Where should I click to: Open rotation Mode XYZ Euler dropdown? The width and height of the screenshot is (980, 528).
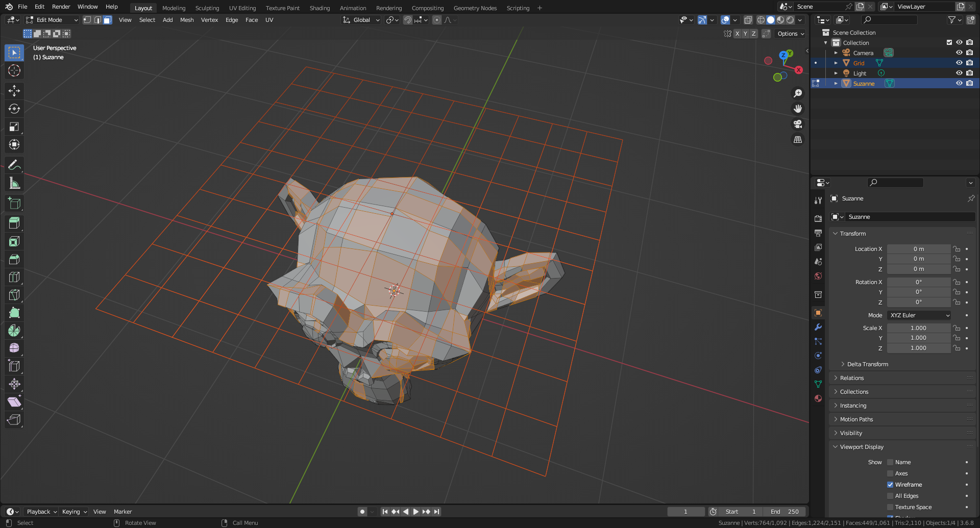click(x=919, y=315)
